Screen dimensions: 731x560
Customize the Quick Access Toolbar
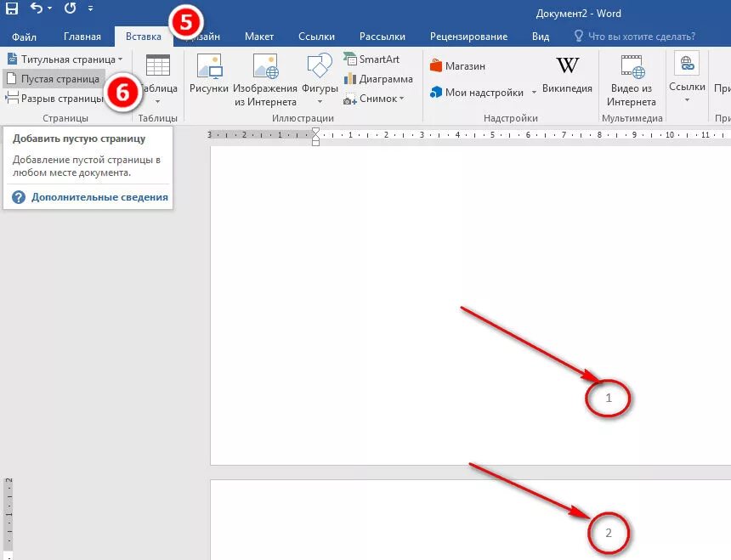(x=90, y=8)
